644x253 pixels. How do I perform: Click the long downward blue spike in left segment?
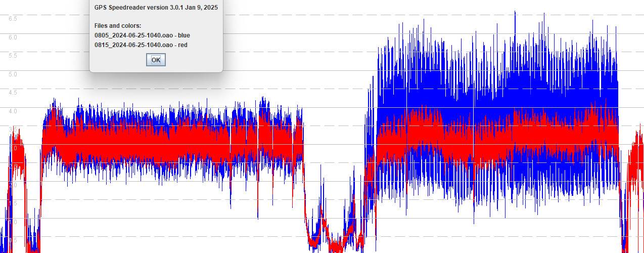point(257,213)
